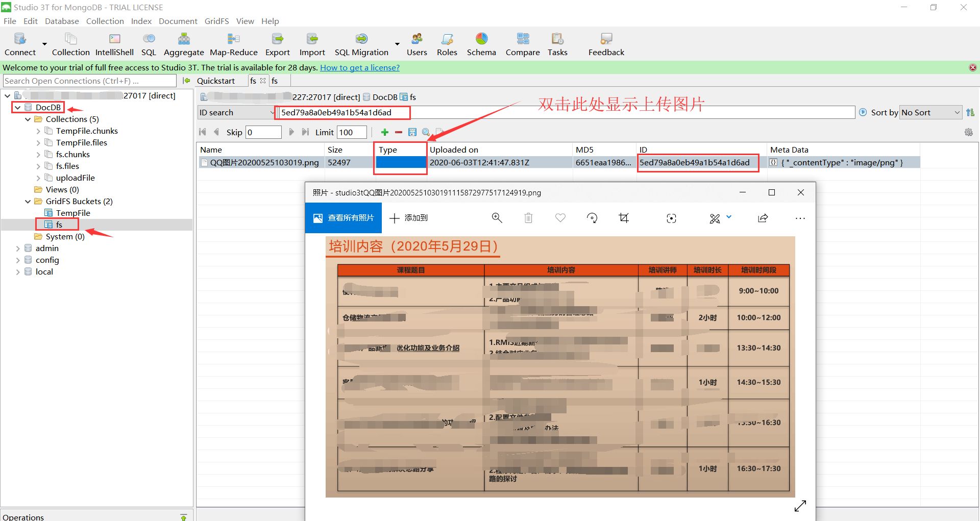The image size is (980, 521).
Task: Select the config database
Action: [x=47, y=260]
